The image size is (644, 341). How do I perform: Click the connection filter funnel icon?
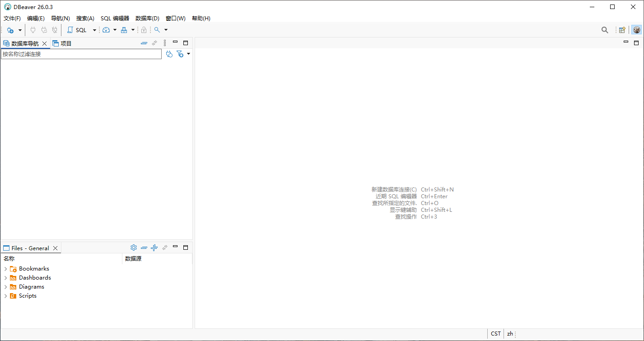coord(180,54)
